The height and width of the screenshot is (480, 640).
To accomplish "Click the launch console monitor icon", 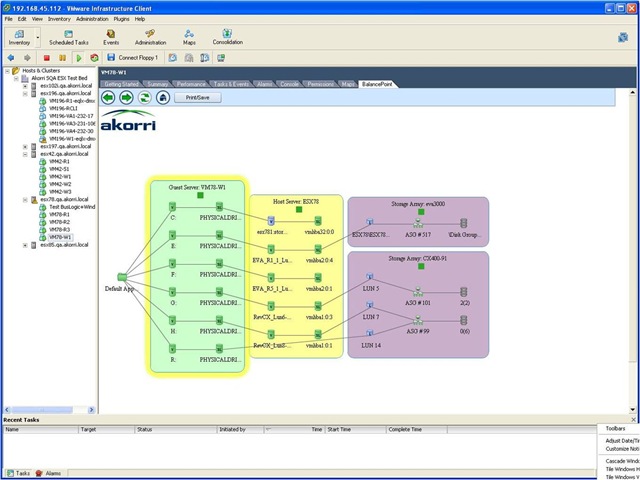I will [x=221, y=58].
